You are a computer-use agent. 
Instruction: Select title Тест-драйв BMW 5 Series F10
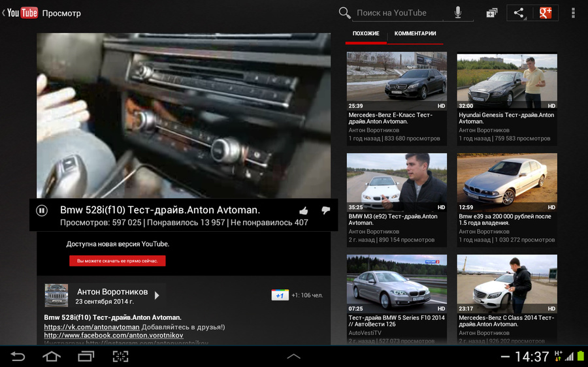[x=397, y=321]
